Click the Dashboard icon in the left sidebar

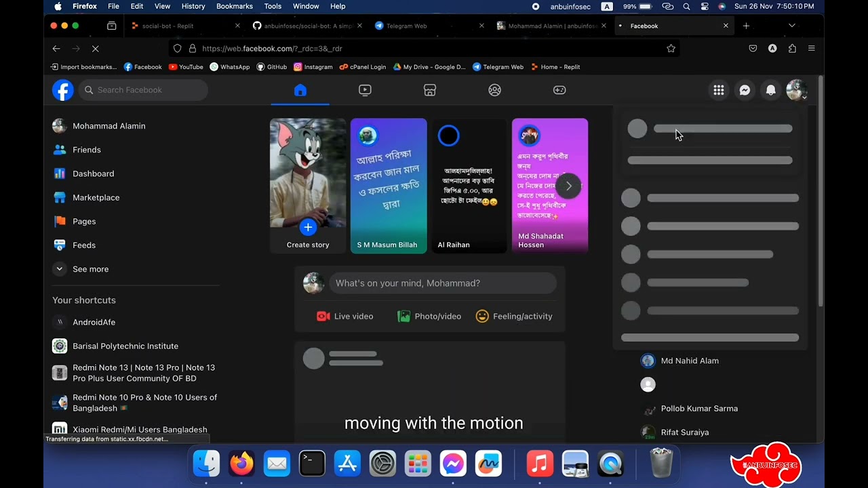pyautogui.click(x=60, y=174)
